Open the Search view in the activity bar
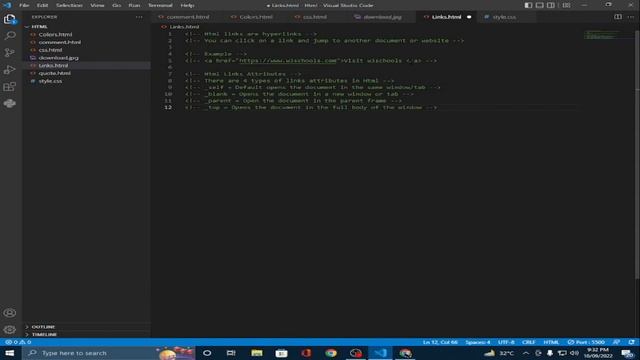 (9, 36)
